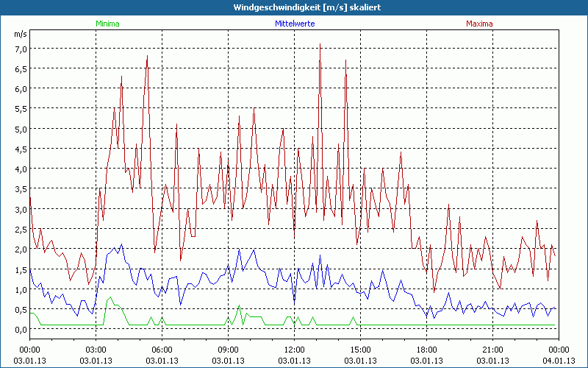Click the m/s unit label
588x368 pixels.
(x=20, y=34)
